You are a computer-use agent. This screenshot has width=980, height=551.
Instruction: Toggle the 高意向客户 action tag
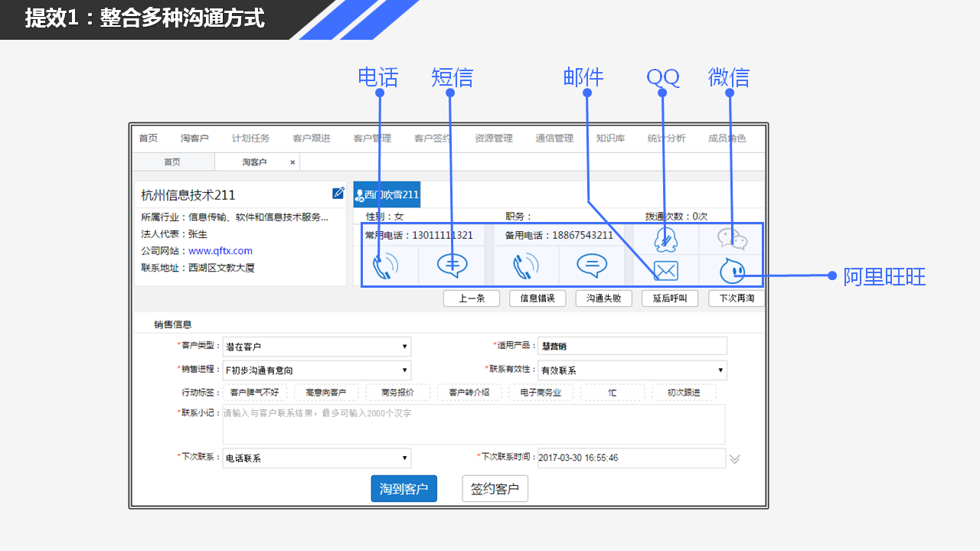[x=325, y=393]
